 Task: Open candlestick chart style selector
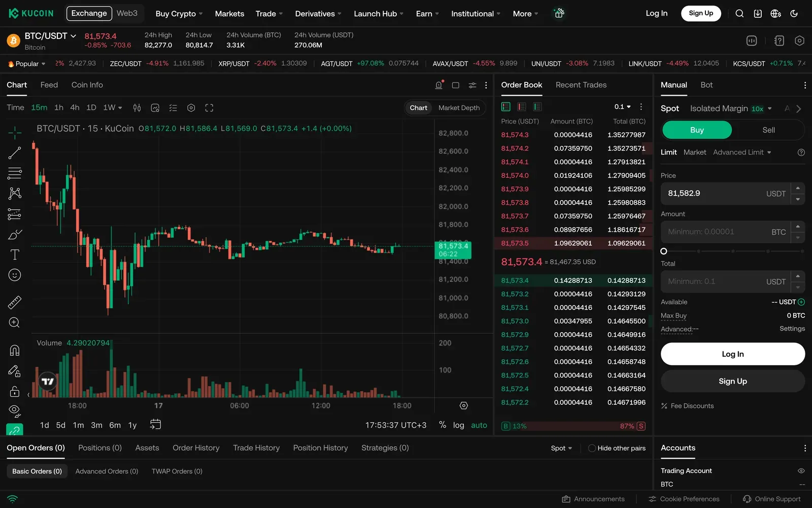click(137, 108)
